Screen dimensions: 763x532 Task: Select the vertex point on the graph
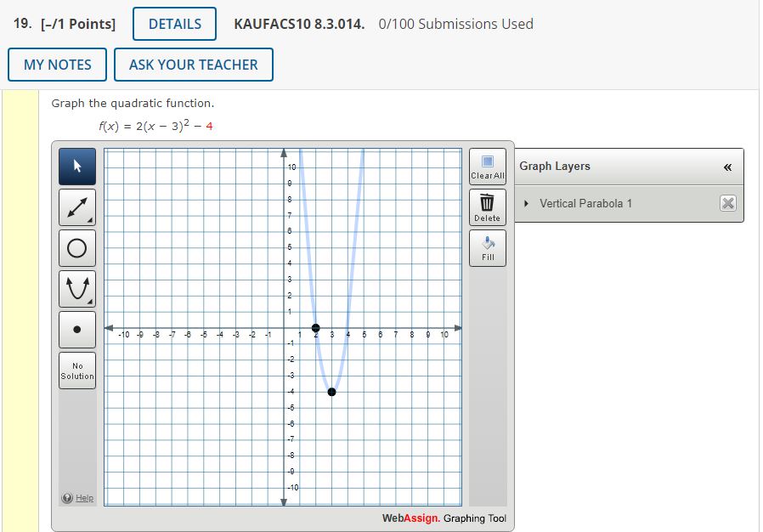(x=331, y=392)
